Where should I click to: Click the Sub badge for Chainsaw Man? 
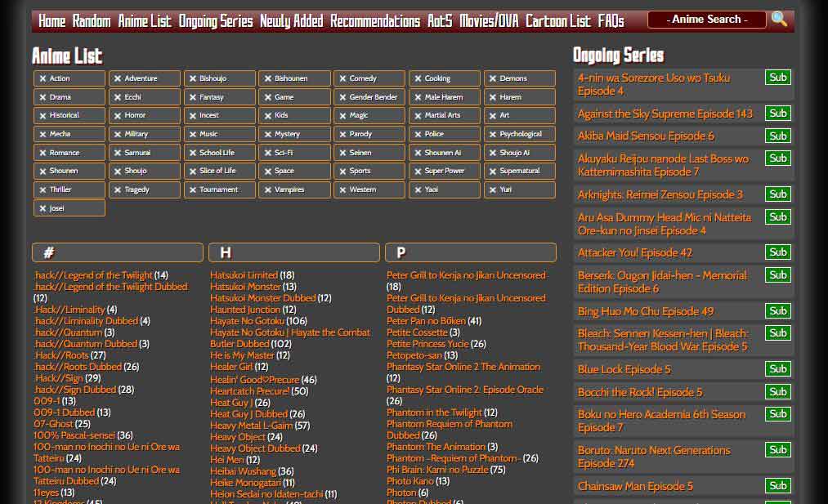tap(777, 486)
